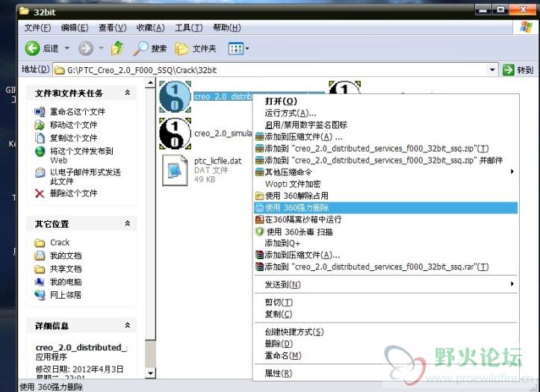This screenshot has height=392, width=540.
Task: Open the Favorites (收藏) menu
Action: click(150, 28)
